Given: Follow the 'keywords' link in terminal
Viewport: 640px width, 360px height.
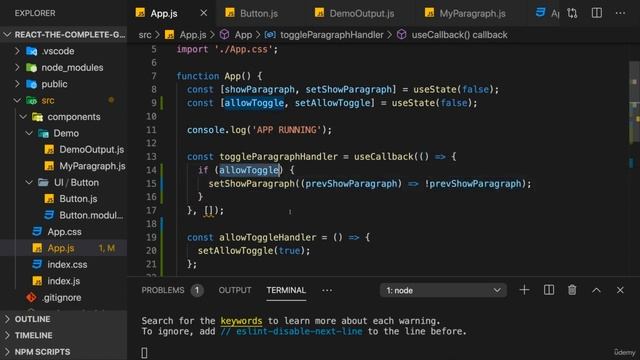Looking at the screenshot, I should click(241, 321).
